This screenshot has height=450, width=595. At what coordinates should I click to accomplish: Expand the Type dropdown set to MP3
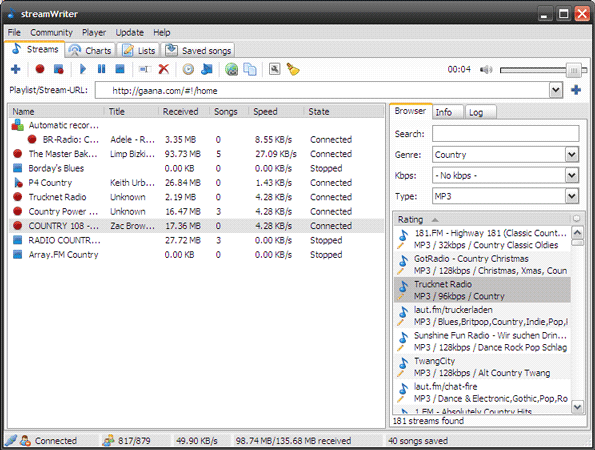[572, 196]
